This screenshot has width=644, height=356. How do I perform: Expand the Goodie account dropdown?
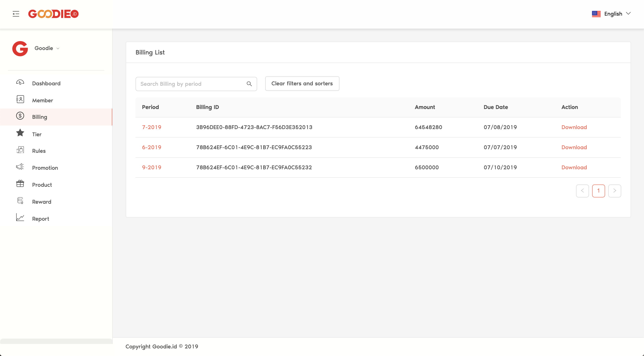pyautogui.click(x=47, y=48)
